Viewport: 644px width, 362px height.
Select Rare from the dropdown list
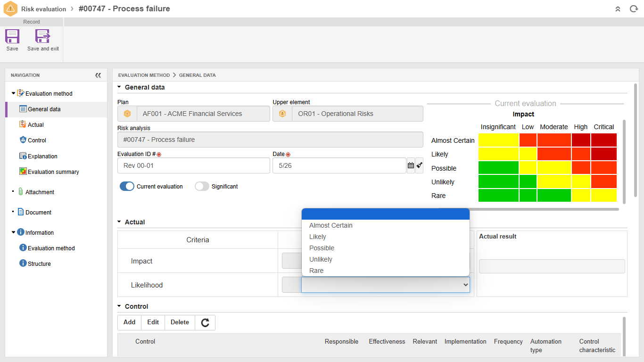(x=385, y=271)
